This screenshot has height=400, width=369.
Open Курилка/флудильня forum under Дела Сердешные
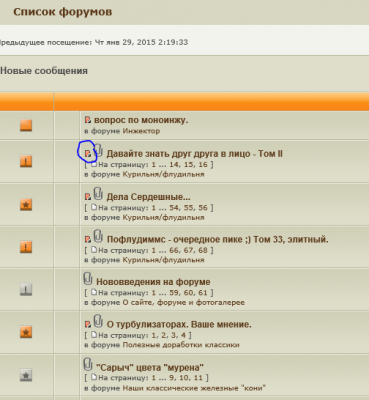coord(163,217)
